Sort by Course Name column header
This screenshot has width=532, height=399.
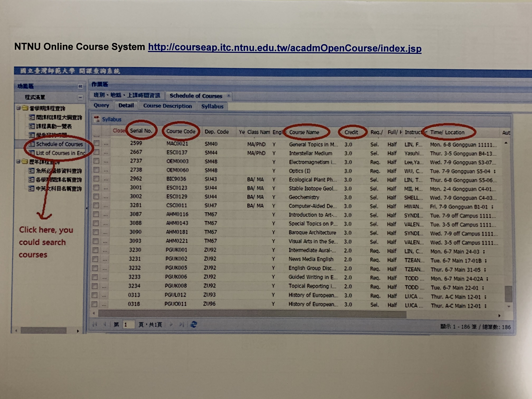[304, 132]
